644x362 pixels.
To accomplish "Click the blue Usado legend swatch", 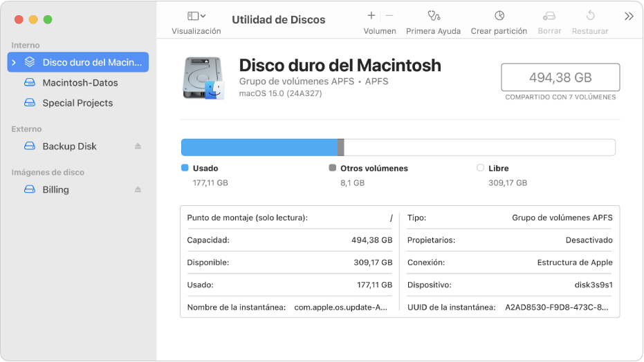I will click(x=185, y=168).
